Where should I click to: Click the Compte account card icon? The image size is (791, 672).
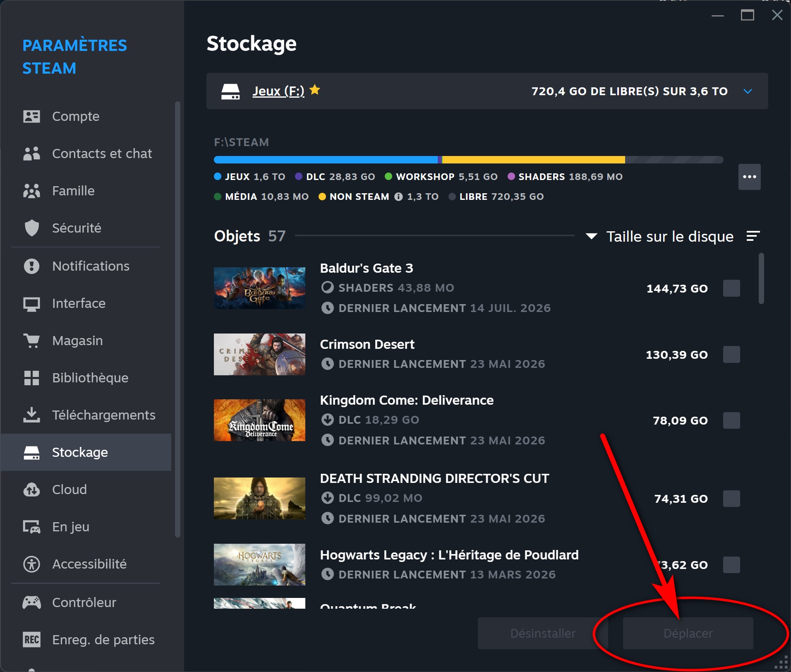pyautogui.click(x=32, y=116)
